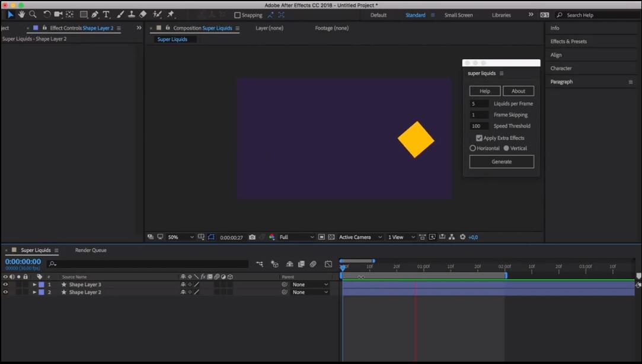
Task: Switch to the Default workspace
Action: click(x=378, y=15)
